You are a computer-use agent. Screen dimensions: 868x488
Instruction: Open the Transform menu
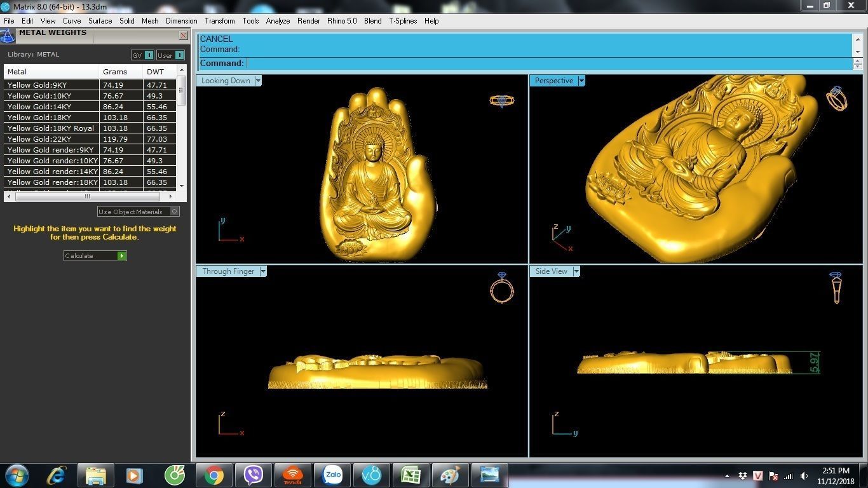pyautogui.click(x=220, y=21)
